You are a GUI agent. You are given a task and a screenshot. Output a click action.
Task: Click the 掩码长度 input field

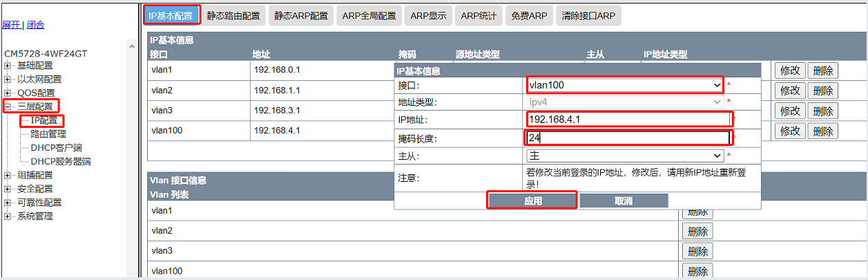click(x=628, y=138)
